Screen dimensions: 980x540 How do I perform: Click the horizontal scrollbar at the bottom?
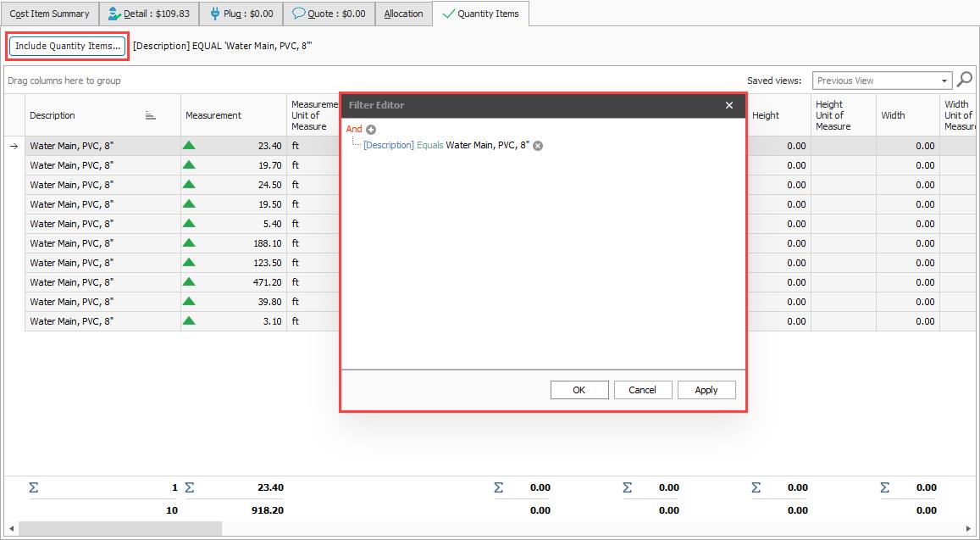(x=119, y=529)
